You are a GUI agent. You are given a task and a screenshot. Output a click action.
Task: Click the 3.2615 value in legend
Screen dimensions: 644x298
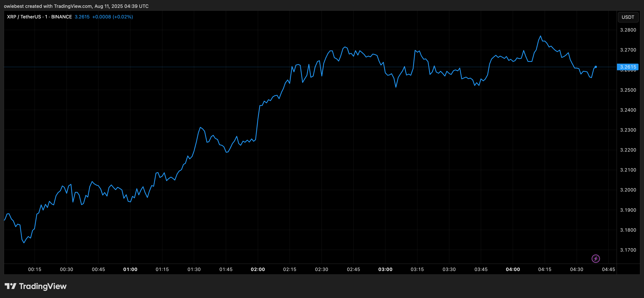coord(82,17)
